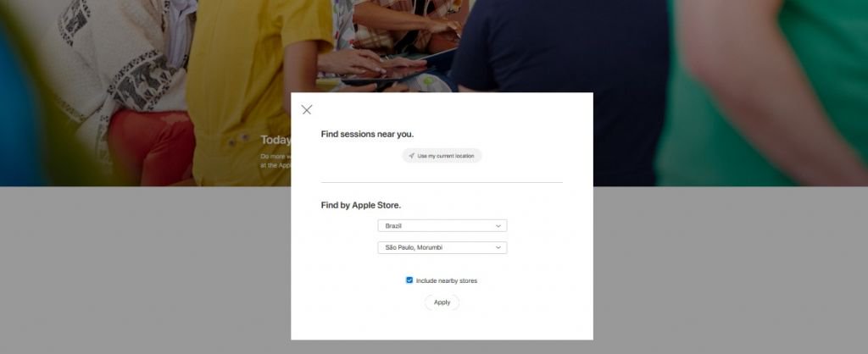The width and height of the screenshot is (868, 354).
Task: Close the store finder dialog
Action: [x=307, y=109]
